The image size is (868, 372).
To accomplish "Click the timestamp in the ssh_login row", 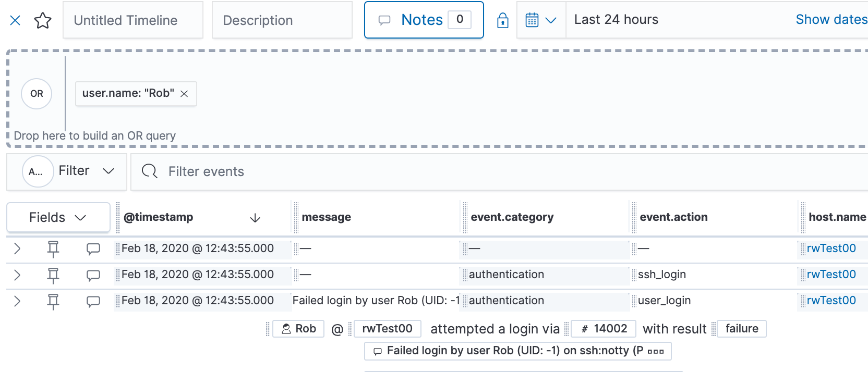I will [x=198, y=275].
